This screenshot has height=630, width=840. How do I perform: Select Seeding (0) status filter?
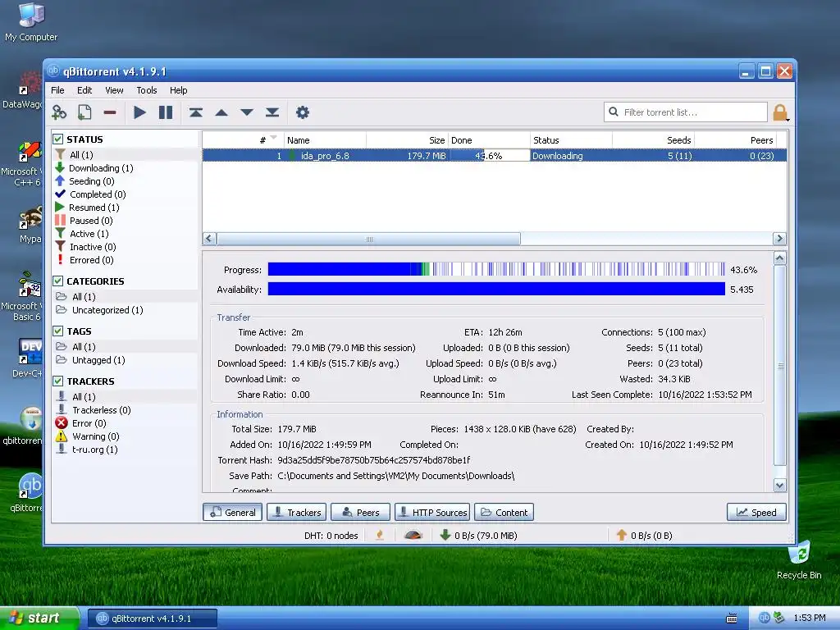tap(91, 181)
